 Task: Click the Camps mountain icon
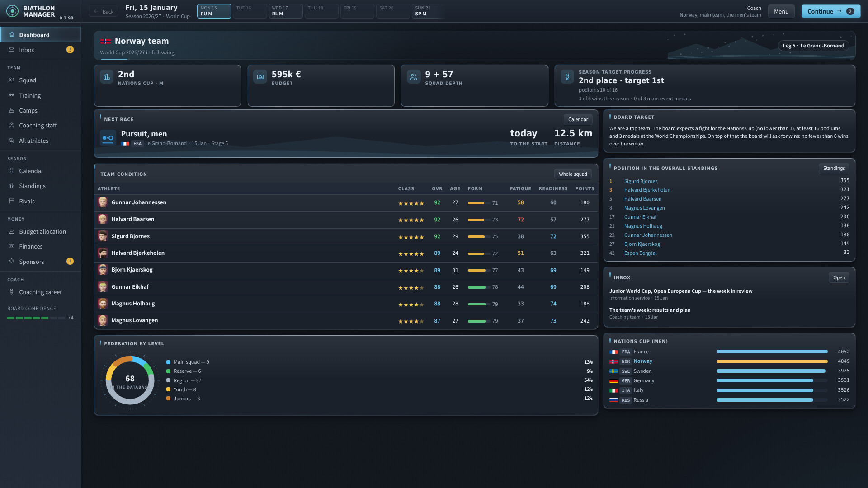click(x=12, y=110)
